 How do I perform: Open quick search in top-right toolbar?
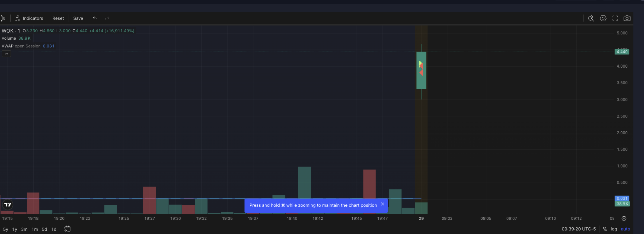(x=591, y=18)
